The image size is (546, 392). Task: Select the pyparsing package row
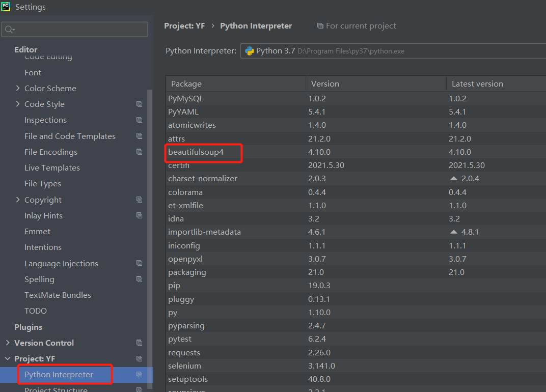tap(356, 325)
